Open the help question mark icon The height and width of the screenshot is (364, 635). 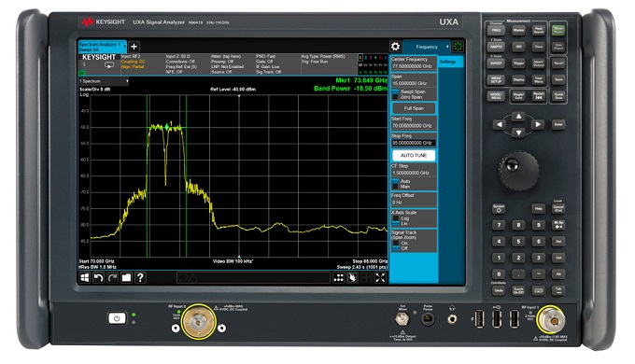coord(140,278)
